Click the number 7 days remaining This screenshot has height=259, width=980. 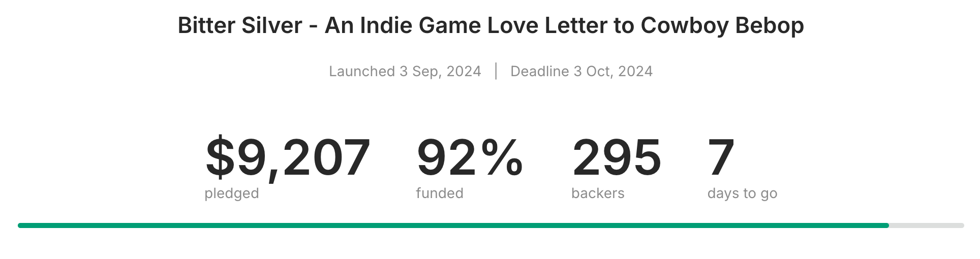pyautogui.click(x=721, y=158)
